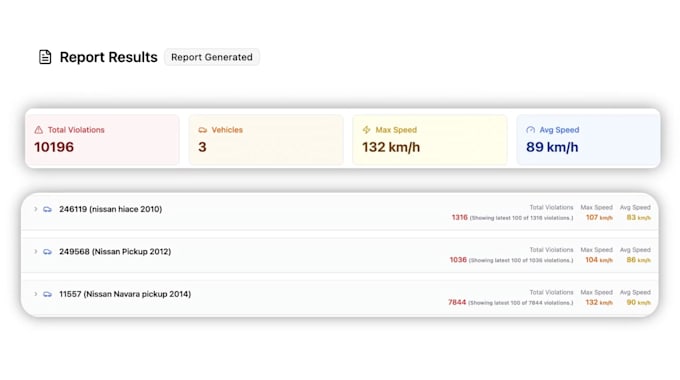Click the 132 km/h max speed for vehicle 11557
Viewport: 680px width, 380px height.
click(599, 302)
